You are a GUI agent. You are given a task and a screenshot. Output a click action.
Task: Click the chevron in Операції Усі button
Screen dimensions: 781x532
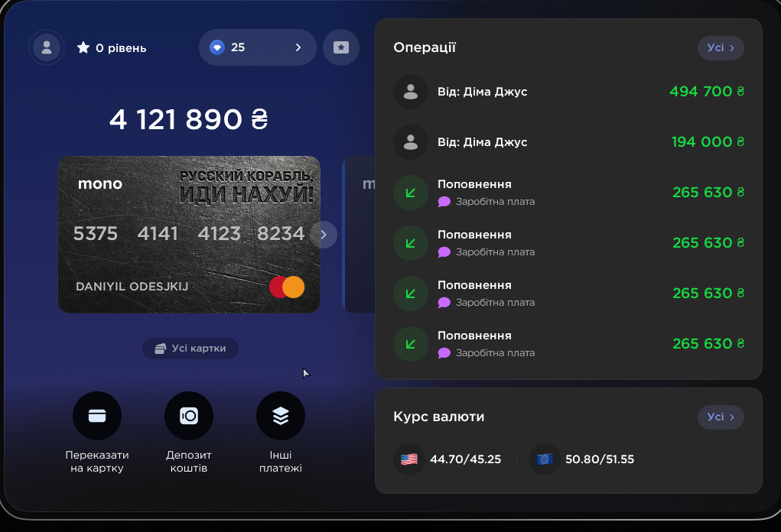pos(732,48)
